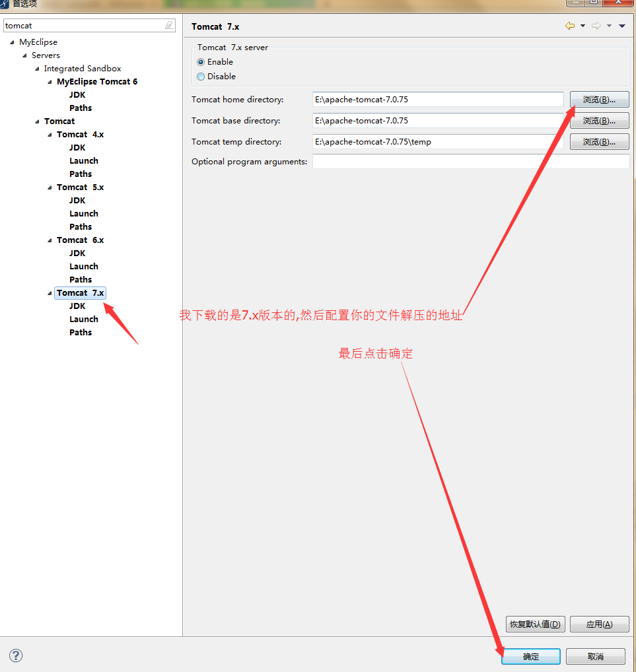Collapse the Tomcat 7.x node
Viewport: 636px width, 672px height.
click(50, 294)
